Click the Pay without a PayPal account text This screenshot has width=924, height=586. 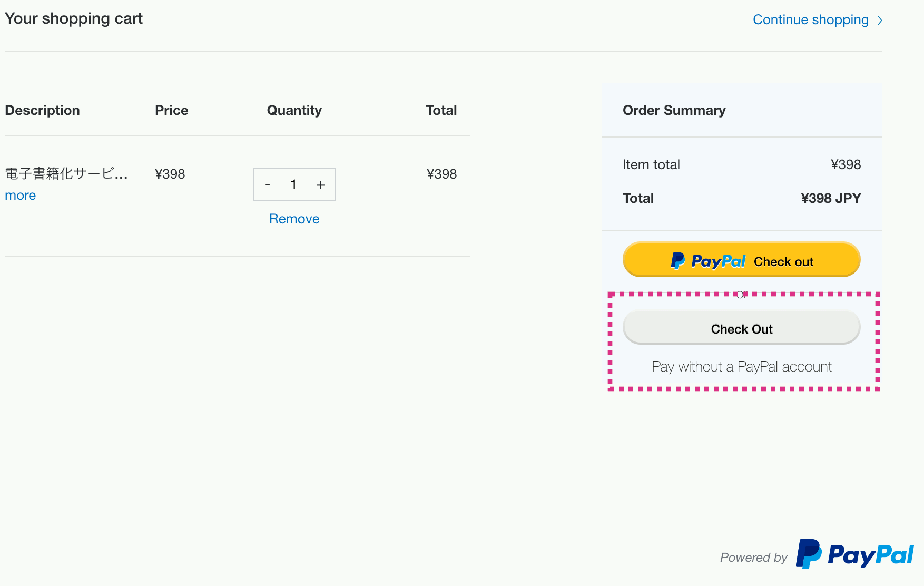pyautogui.click(x=741, y=367)
